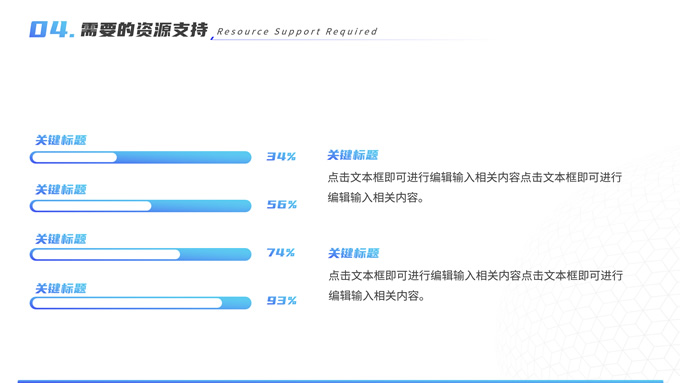Click the 93% percentage label
The image size is (680, 383).
(x=281, y=301)
